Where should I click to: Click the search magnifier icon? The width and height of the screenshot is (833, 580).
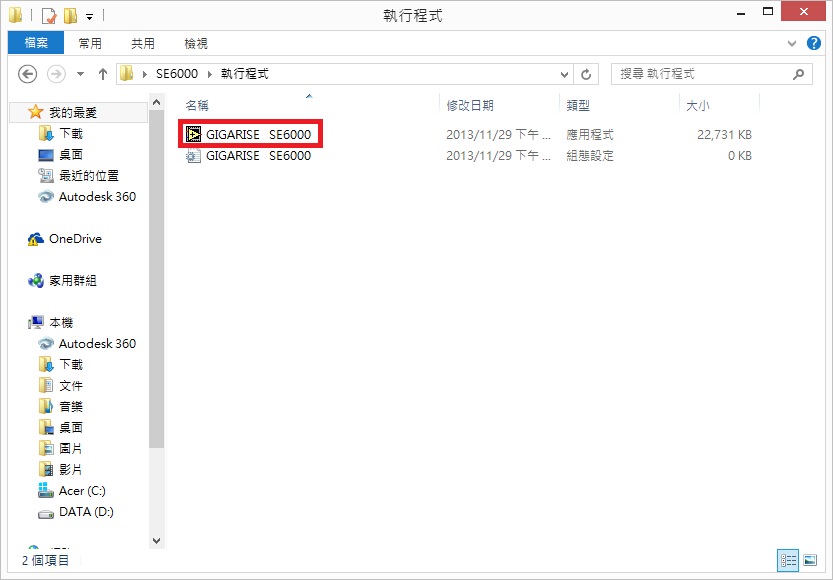tap(798, 74)
